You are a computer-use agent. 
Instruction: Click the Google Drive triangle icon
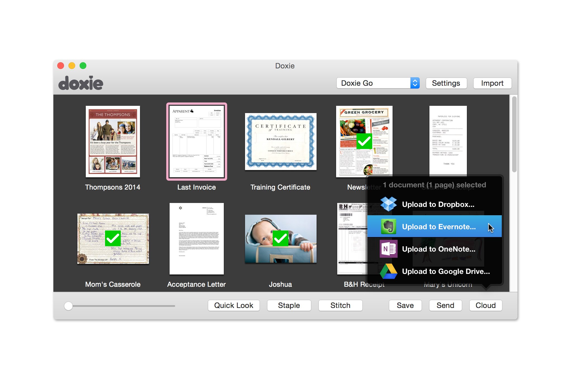click(388, 271)
